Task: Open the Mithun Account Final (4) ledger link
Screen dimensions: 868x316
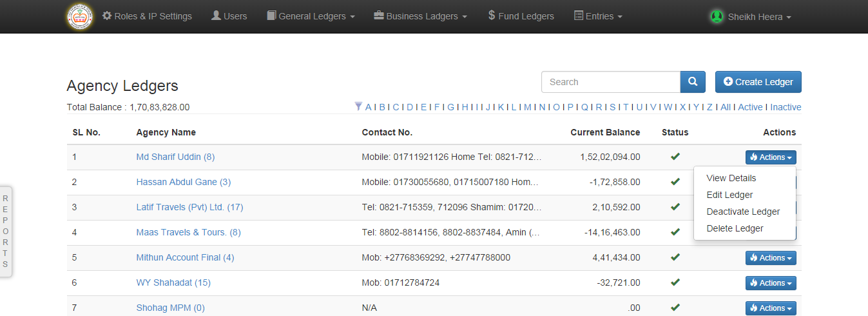Action: click(185, 257)
